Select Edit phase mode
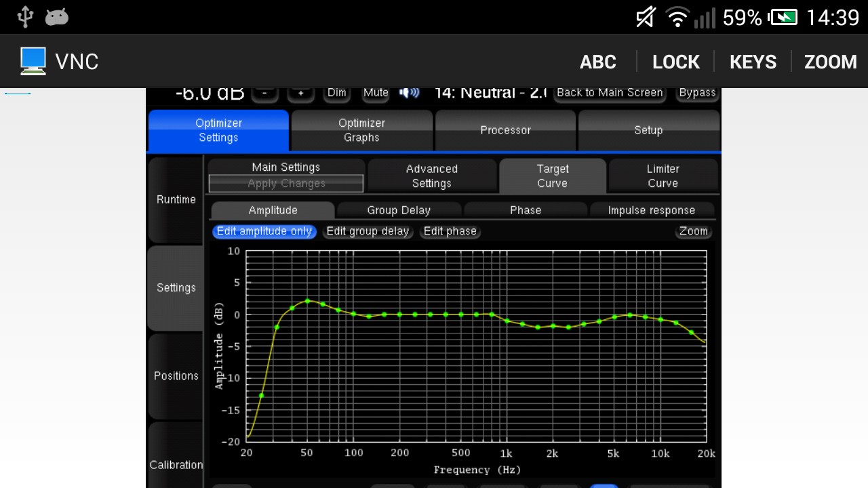The height and width of the screenshot is (488, 868). point(450,231)
